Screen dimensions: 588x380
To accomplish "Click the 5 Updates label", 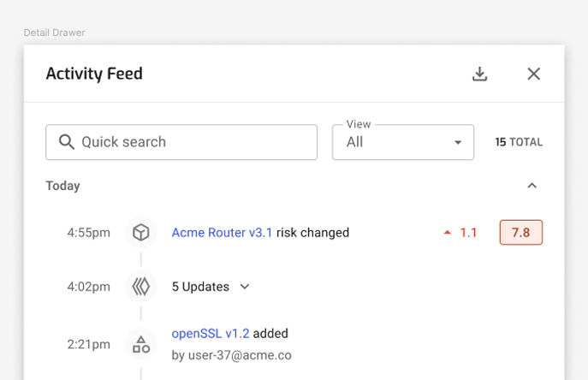I will pos(200,287).
